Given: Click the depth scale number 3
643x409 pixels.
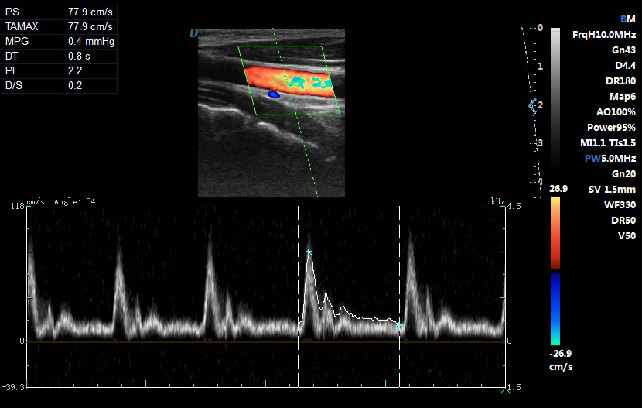Looking at the screenshot, I should click(540, 143).
